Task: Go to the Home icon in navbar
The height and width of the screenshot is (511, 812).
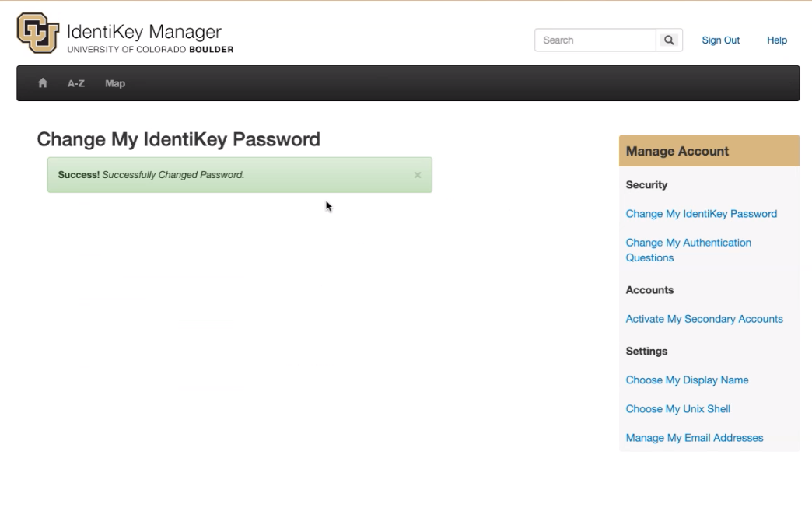Action: [43, 83]
